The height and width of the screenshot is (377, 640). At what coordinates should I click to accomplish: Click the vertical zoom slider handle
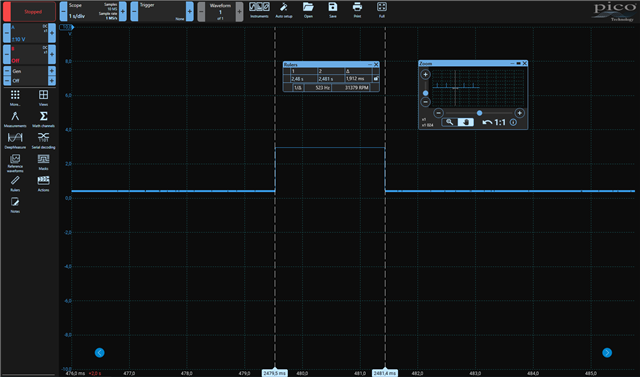pyautogui.click(x=425, y=93)
